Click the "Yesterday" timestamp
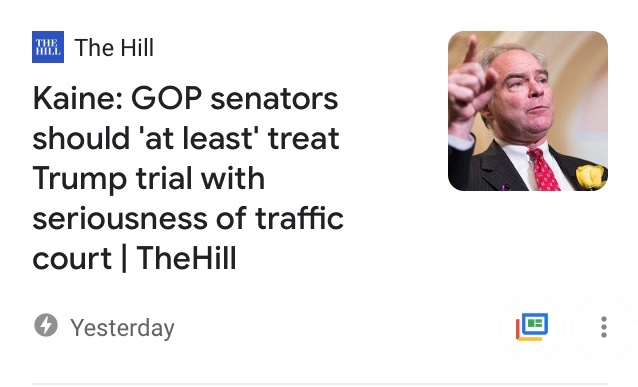 [x=122, y=328]
